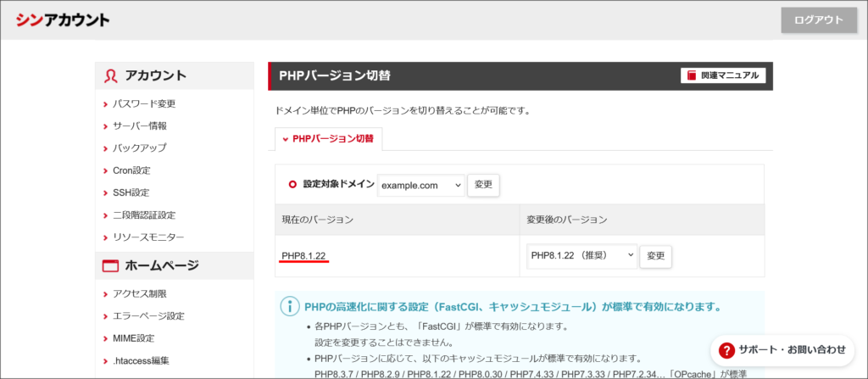Open サポート・お問い合わせ chat button
Viewport: 868px width, 379px height.
pos(782,349)
